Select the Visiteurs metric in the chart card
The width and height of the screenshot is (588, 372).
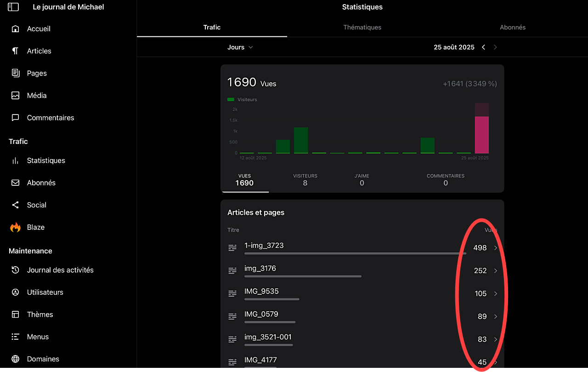pos(305,180)
